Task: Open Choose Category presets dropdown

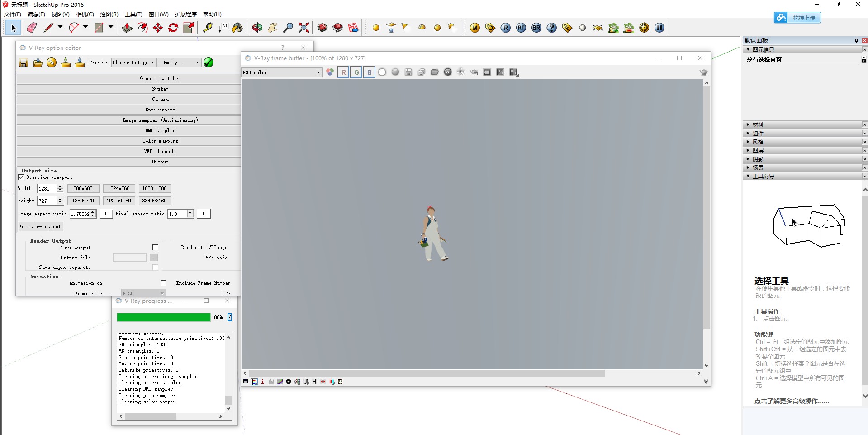Action: click(133, 62)
